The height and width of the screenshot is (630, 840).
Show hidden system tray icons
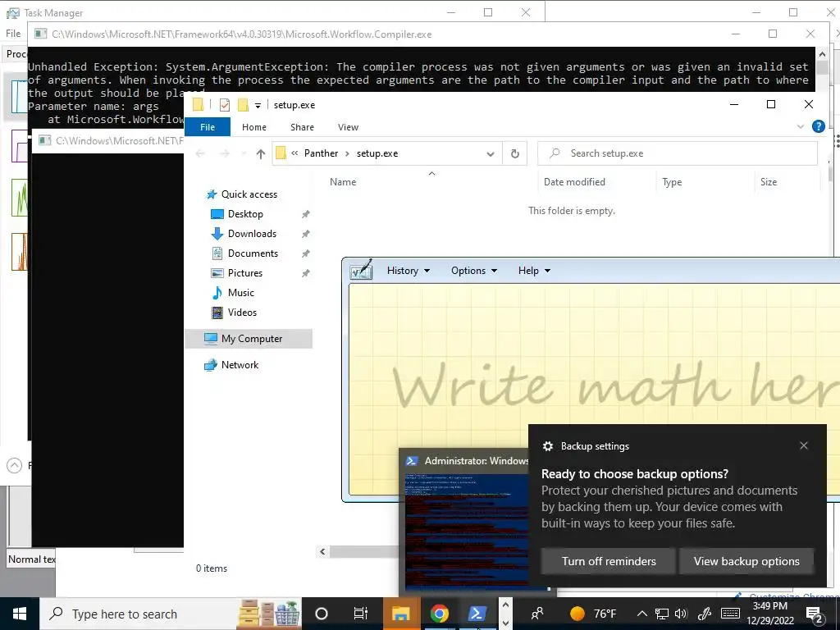[641, 614]
